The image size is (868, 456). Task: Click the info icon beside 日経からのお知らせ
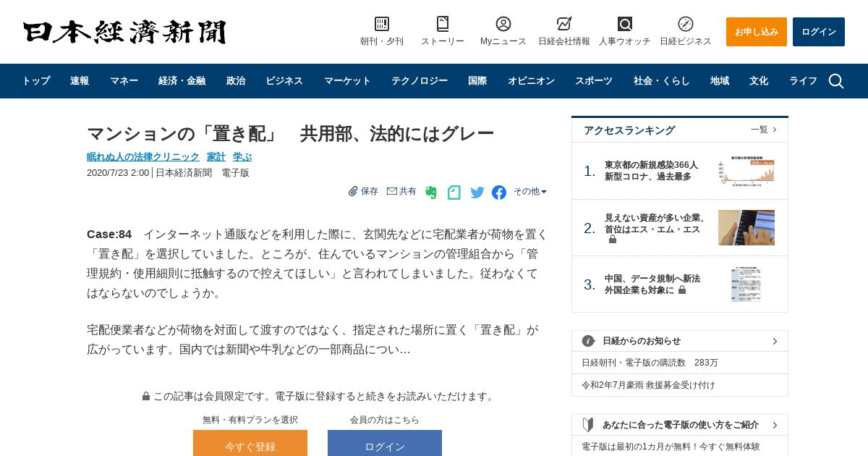588,341
